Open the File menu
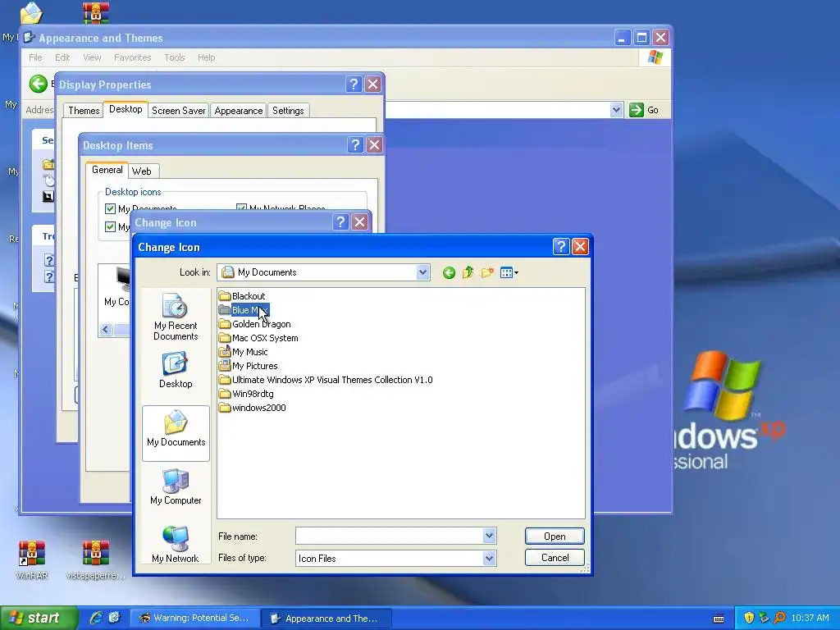840x630 pixels. coord(35,57)
